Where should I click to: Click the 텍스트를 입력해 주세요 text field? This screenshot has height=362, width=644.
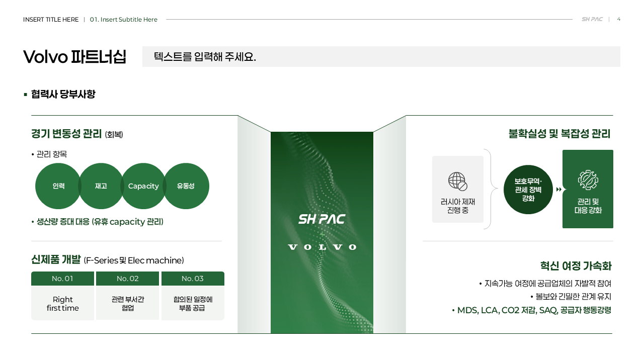point(381,56)
